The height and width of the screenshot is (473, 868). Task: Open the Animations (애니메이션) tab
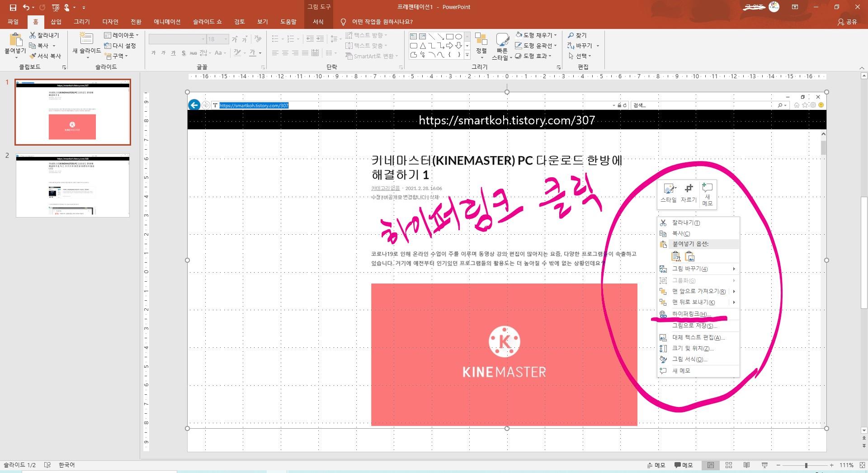[167, 22]
